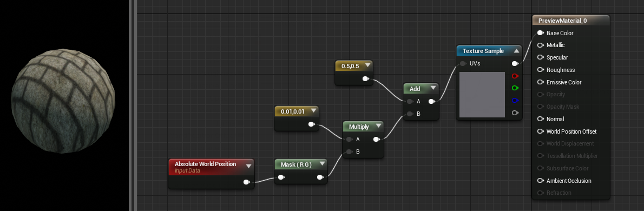
Task: Click the Add node output pin
Action: click(x=432, y=101)
